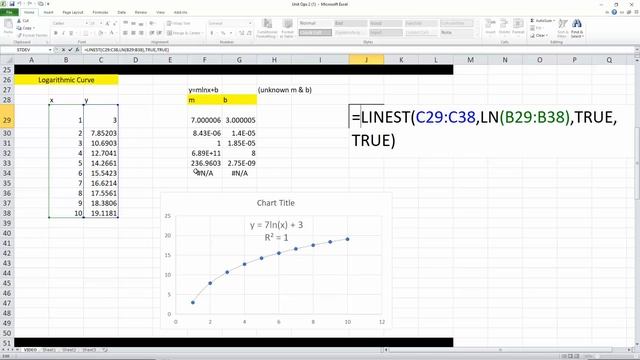Image resolution: width=640 pixels, height=360 pixels.
Task: Open the Number Format dropdown
Action: click(x=250, y=23)
